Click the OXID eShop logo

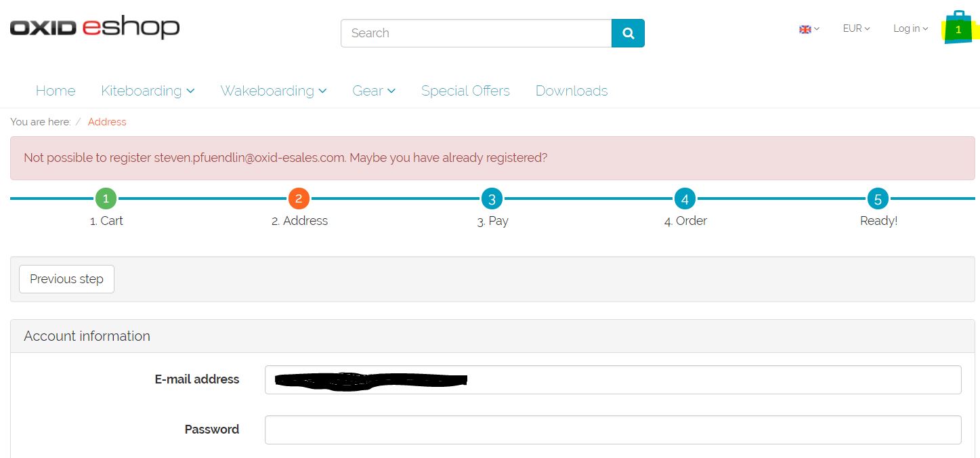pyautogui.click(x=95, y=28)
